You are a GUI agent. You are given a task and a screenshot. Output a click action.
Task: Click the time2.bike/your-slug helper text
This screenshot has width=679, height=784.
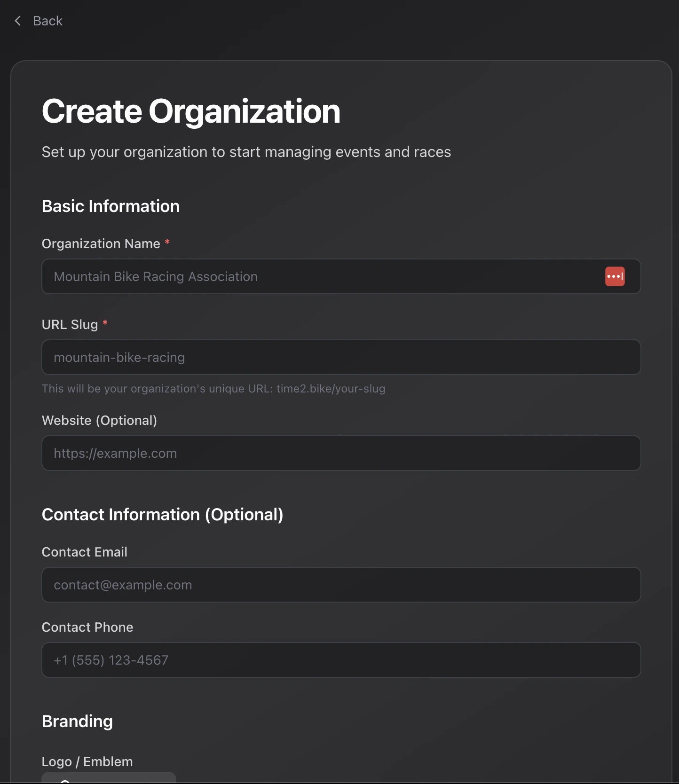213,389
